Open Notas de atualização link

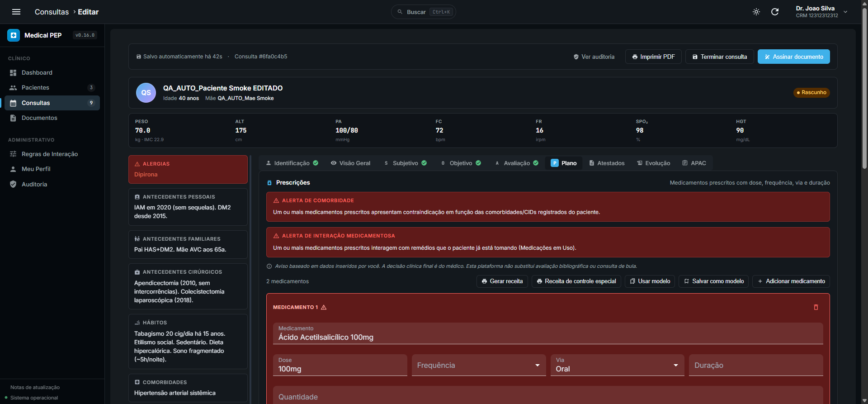(x=35, y=387)
